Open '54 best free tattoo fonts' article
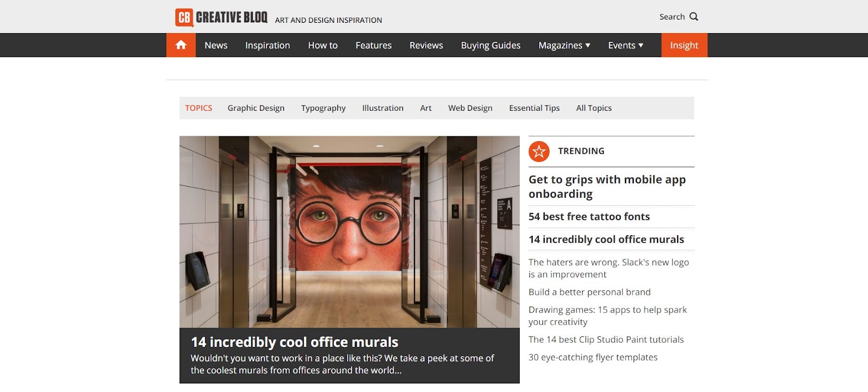The height and width of the screenshot is (392, 868). pyautogui.click(x=589, y=217)
